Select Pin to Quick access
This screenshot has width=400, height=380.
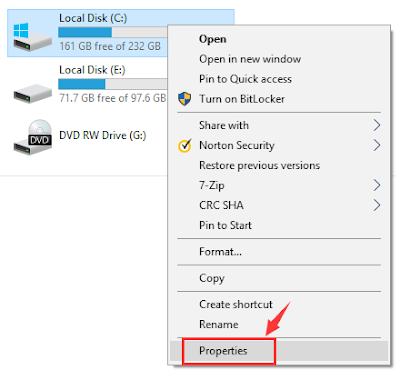[245, 79]
